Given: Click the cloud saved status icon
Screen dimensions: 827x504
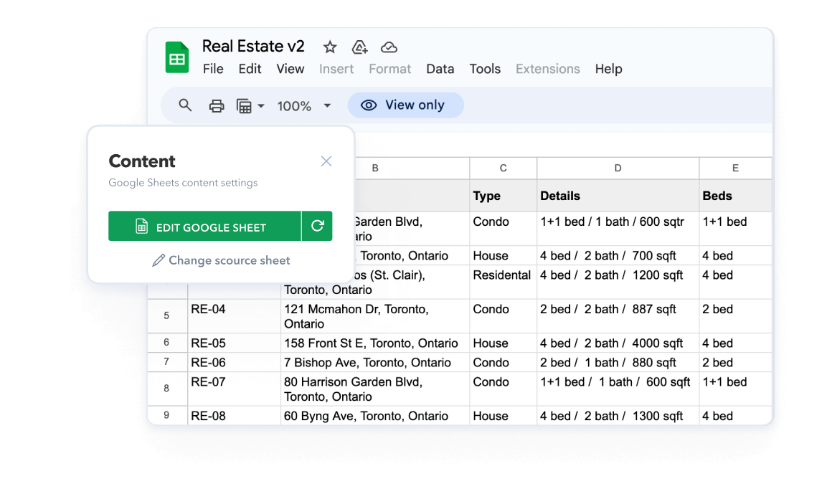Looking at the screenshot, I should pos(389,47).
